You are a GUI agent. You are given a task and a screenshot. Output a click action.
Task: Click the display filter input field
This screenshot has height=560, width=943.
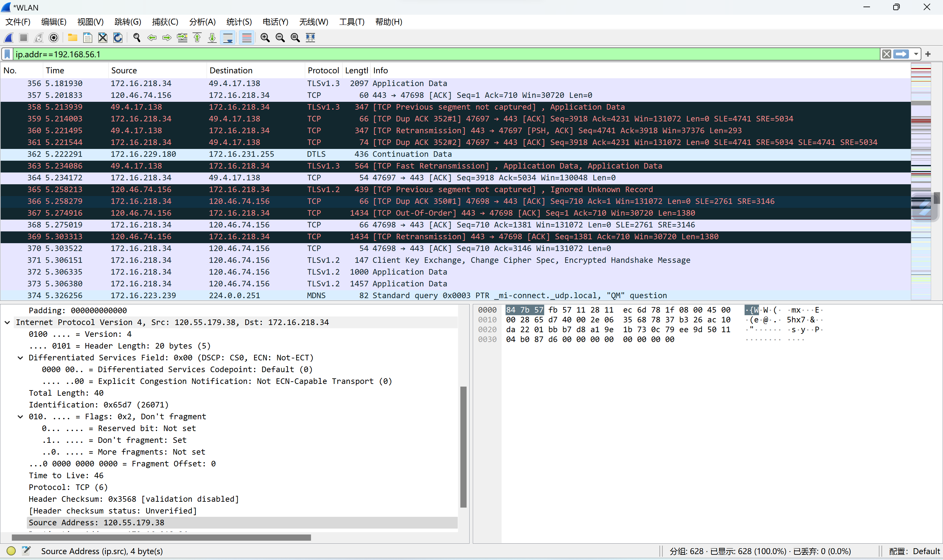[x=447, y=54]
